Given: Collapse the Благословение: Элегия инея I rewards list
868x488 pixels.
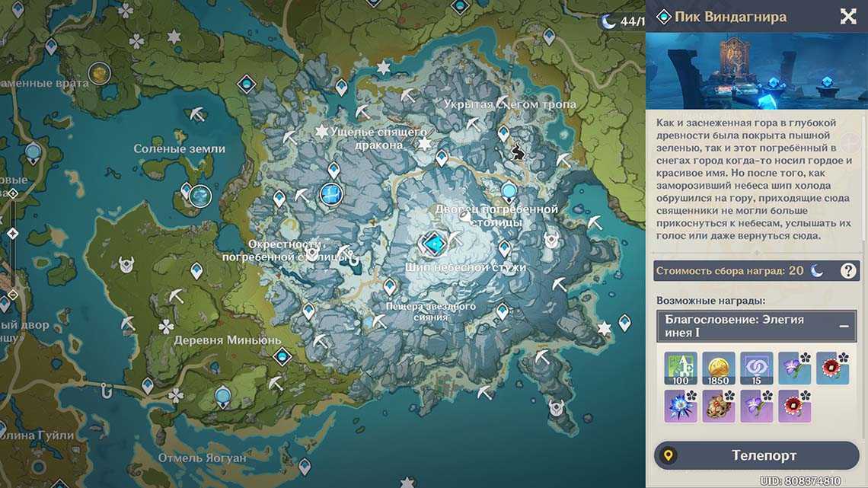Looking at the screenshot, I should tap(844, 326).
